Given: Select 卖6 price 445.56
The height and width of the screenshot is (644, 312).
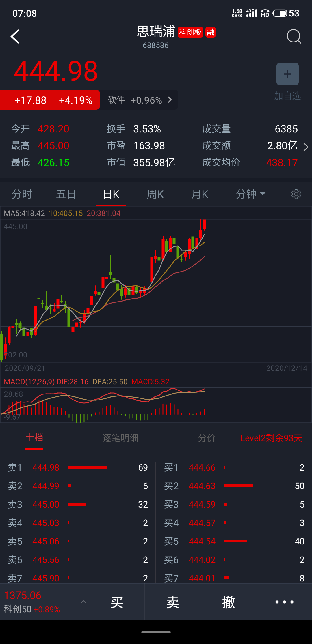Looking at the screenshot, I should click(46, 560).
